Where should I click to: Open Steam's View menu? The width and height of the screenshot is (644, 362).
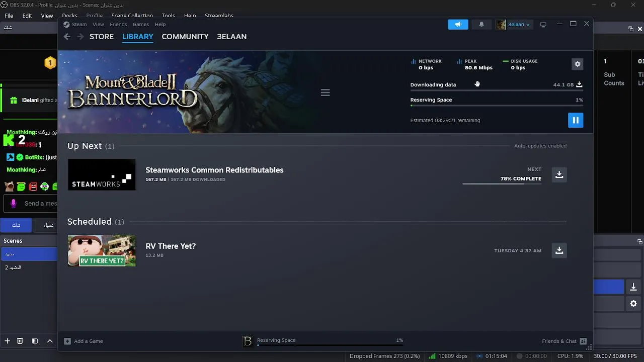(98, 24)
